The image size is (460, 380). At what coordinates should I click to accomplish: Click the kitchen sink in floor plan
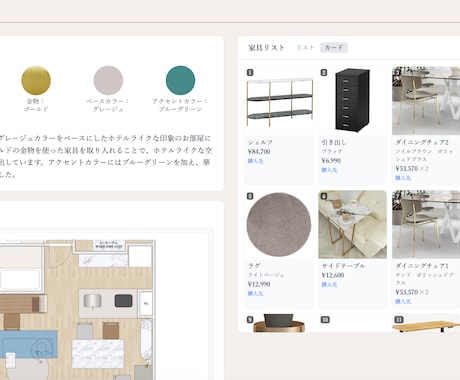(92, 301)
